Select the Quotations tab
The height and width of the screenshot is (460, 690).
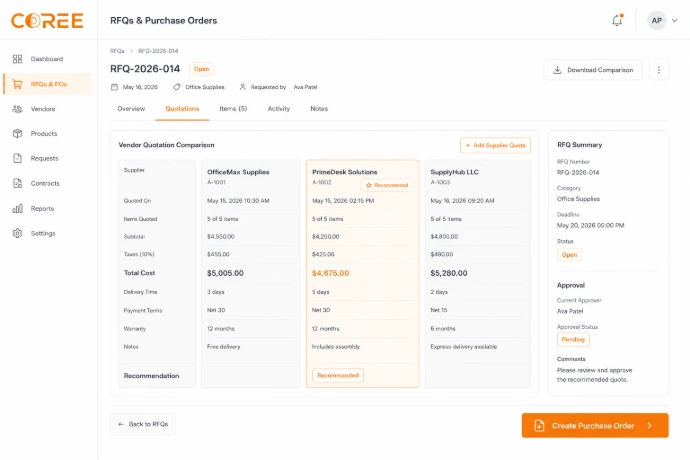coord(182,109)
